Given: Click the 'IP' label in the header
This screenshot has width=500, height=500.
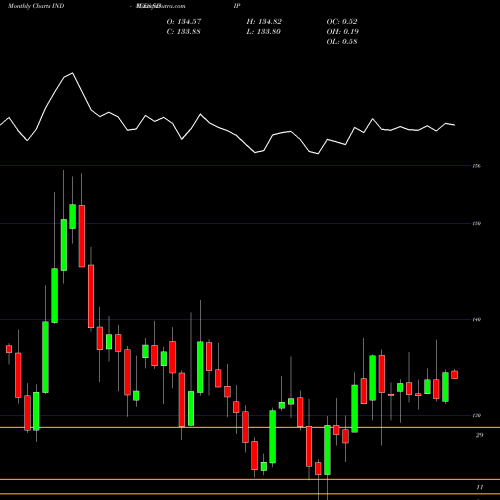Looking at the screenshot, I should 237,6.
